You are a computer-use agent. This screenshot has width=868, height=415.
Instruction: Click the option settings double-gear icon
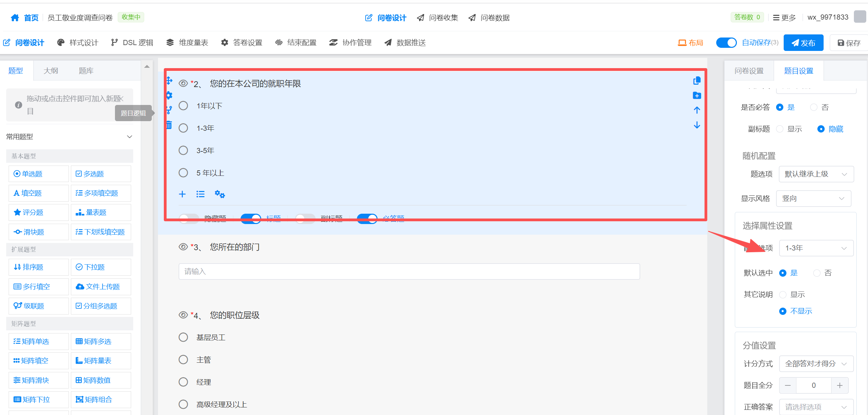coord(220,194)
